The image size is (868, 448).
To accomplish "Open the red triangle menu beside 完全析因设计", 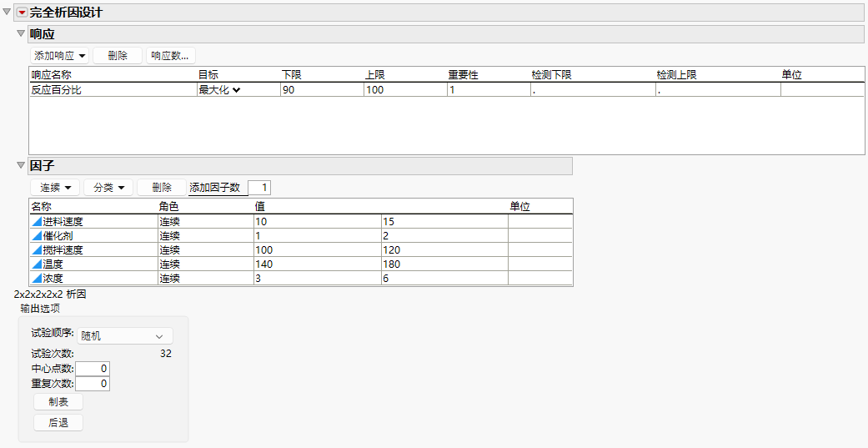I will point(23,13).
